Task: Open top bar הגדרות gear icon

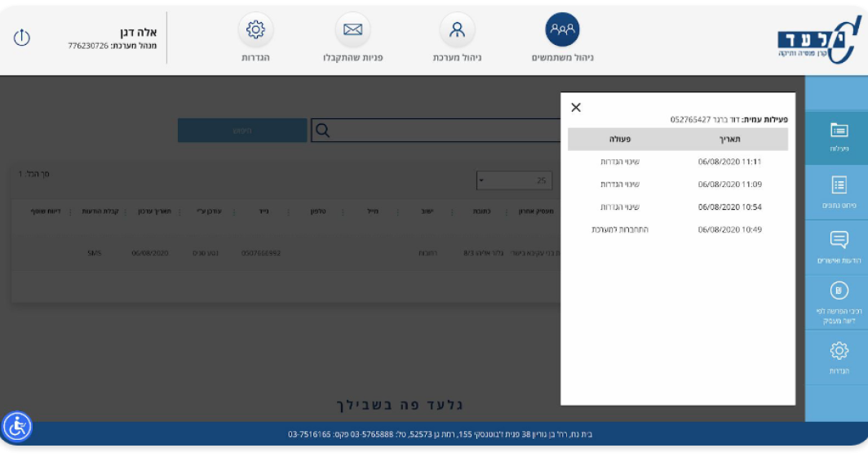Action: click(x=255, y=30)
